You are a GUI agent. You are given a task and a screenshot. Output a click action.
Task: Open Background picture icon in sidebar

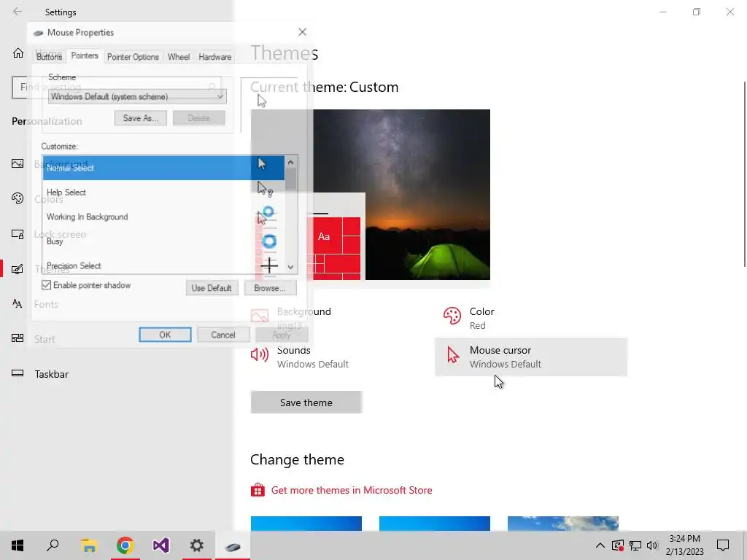click(x=18, y=163)
